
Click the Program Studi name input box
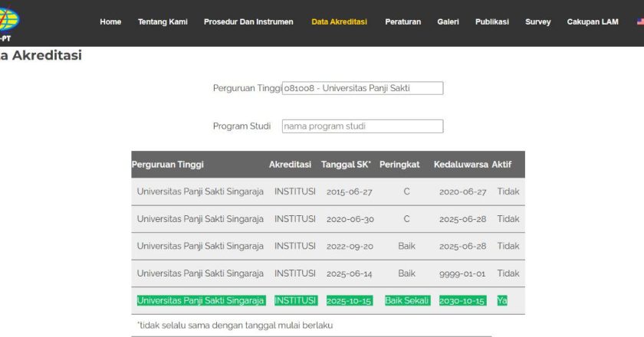(363, 126)
